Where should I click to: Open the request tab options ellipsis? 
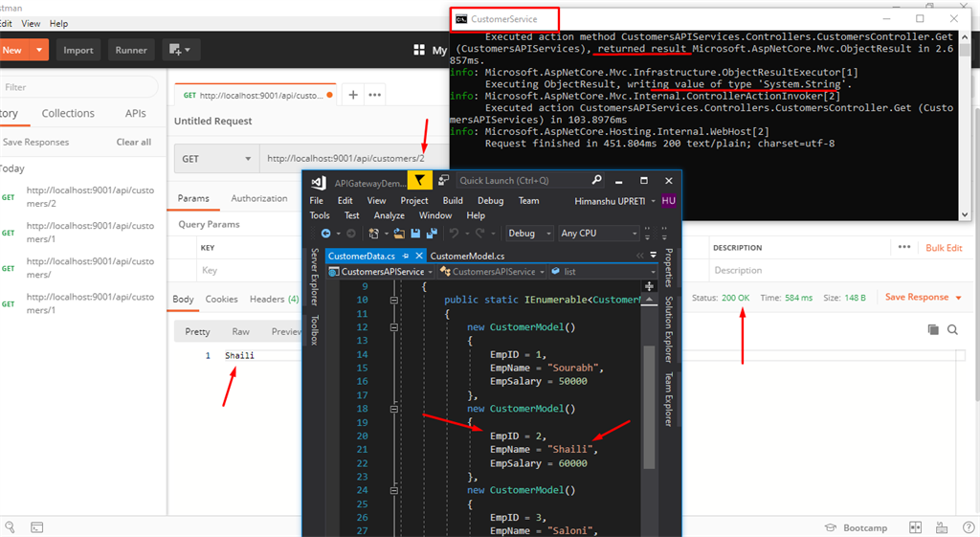coord(375,95)
